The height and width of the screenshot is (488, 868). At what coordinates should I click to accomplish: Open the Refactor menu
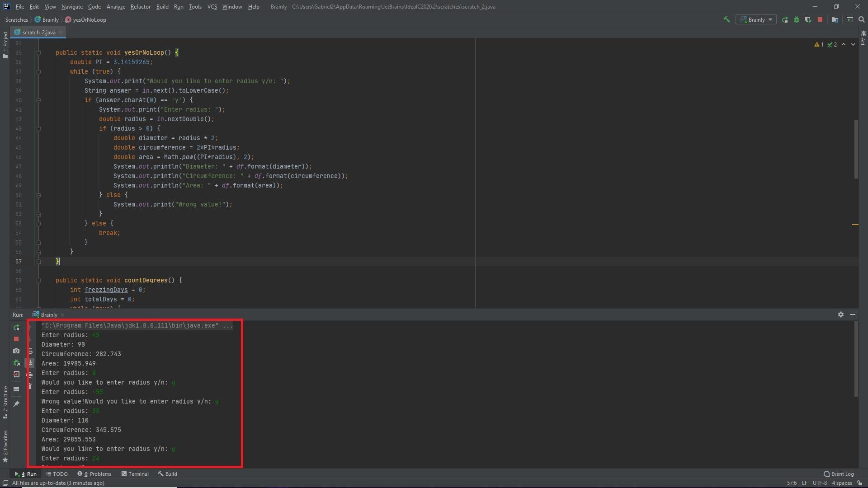pyautogui.click(x=140, y=7)
